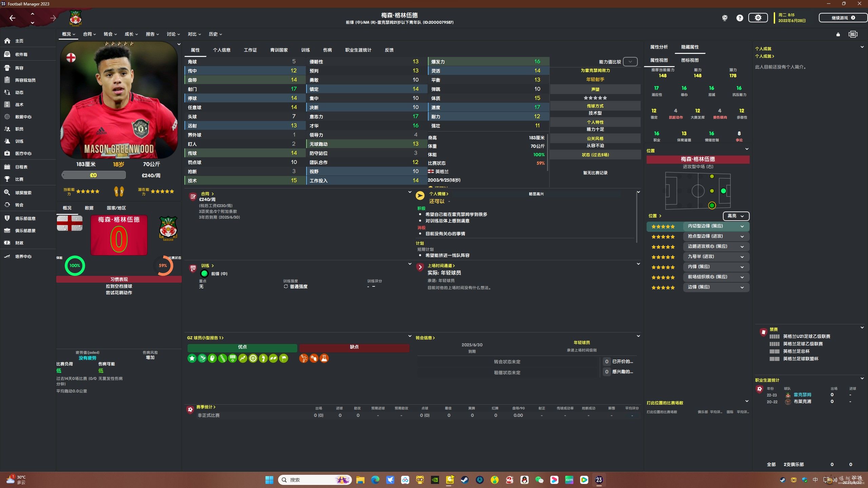Image resolution: width=868 pixels, height=488 pixels.
Task: Open WeChat from the taskbar
Action: (539, 480)
